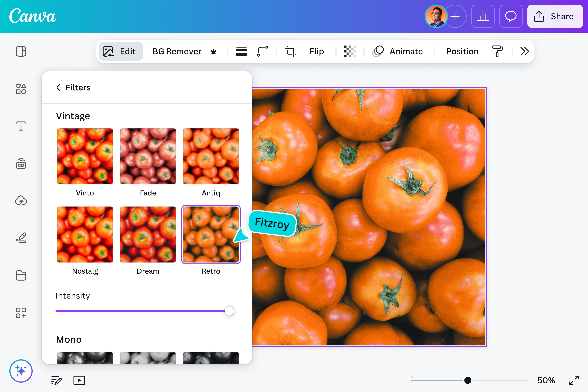Open the comments panel
Viewport: 588px width, 392px height.
(511, 16)
